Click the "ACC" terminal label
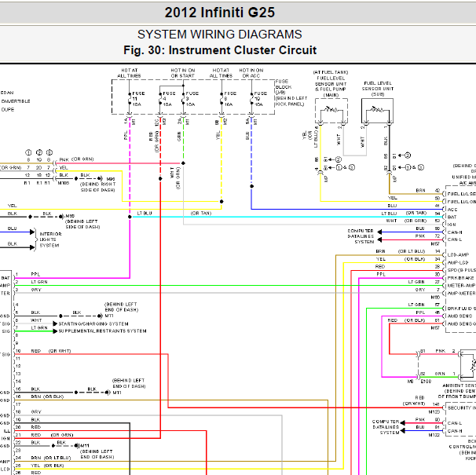The image size is (476, 475). tap(452, 210)
